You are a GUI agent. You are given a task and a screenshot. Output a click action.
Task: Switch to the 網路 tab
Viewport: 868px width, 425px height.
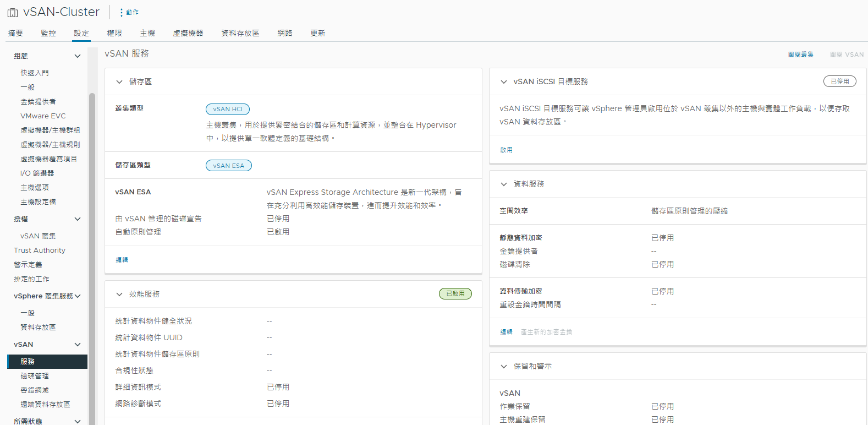pos(285,33)
